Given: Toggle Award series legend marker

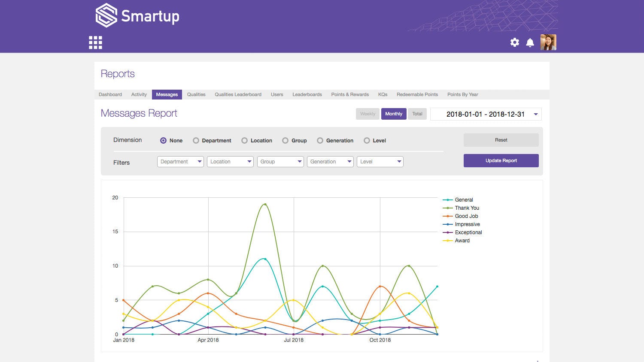Looking at the screenshot, I should pyautogui.click(x=448, y=241).
